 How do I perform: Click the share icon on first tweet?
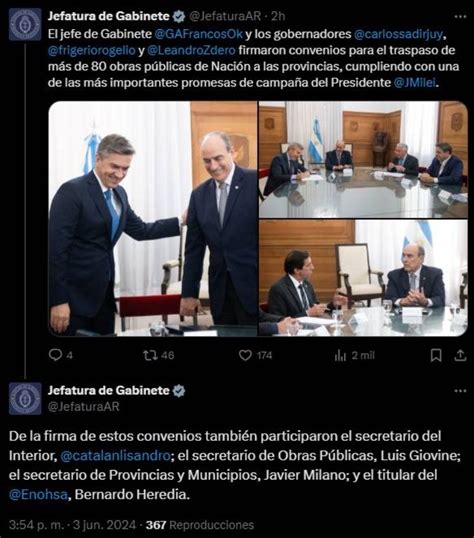[x=460, y=355]
